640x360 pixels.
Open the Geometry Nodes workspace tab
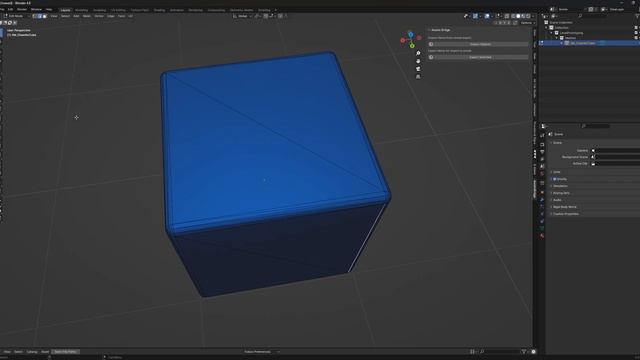(x=241, y=10)
